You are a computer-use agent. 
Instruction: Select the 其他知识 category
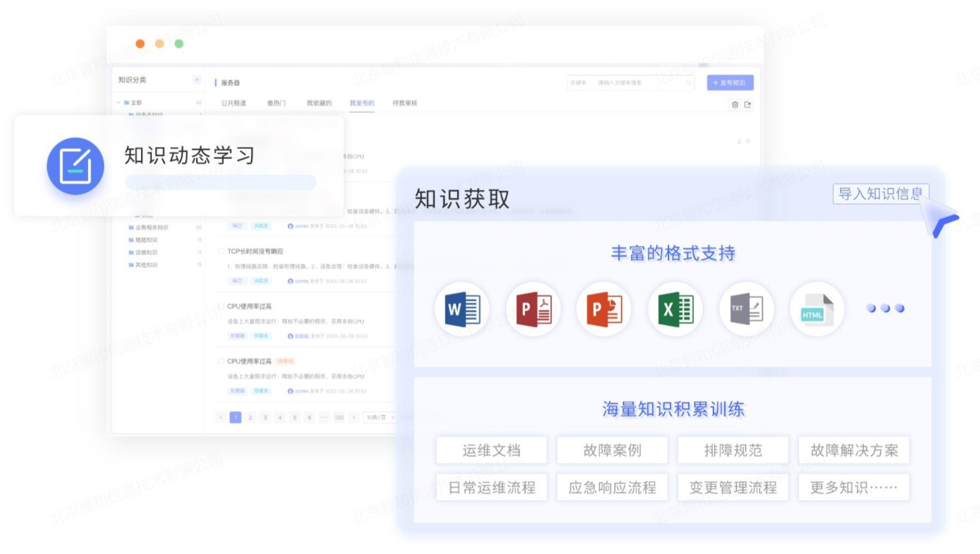tap(146, 265)
